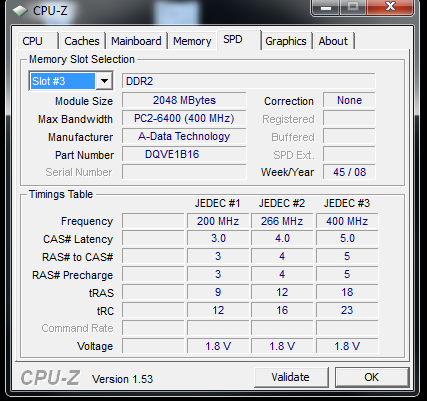Click the JEDEC #1 1.8 V voltage cell
Screen dimensions: 427x401
218,346
